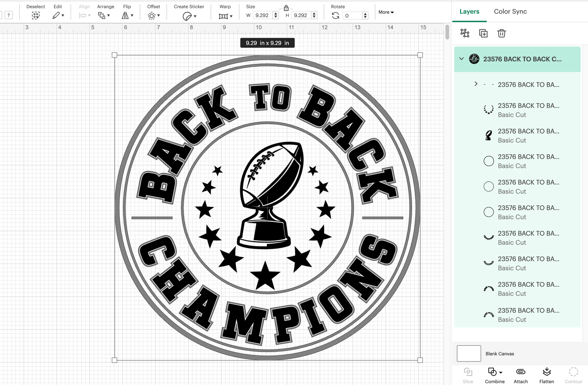588x385 pixels.
Task: Click the Flatten tool
Action: 546,375
